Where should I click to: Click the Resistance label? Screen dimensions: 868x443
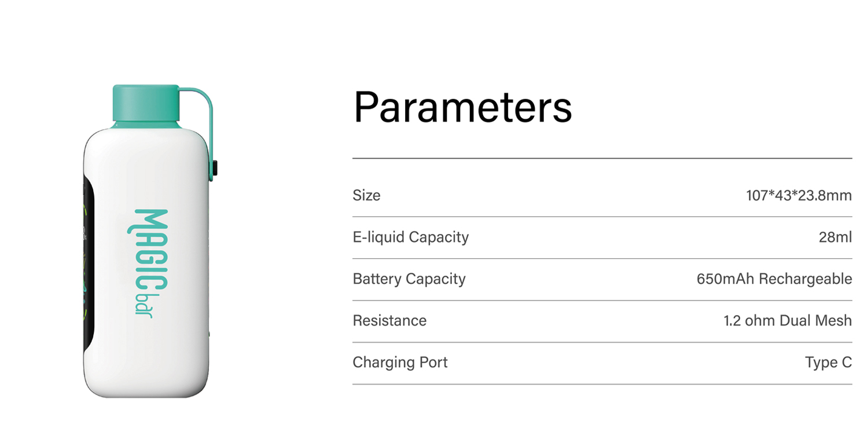click(389, 320)
